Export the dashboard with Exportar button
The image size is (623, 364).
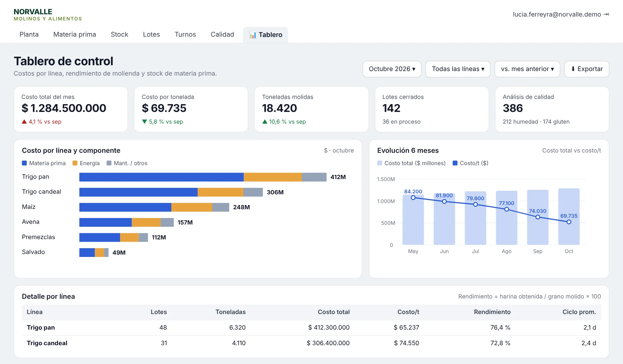pyautogui.click(x=587, y=69)
